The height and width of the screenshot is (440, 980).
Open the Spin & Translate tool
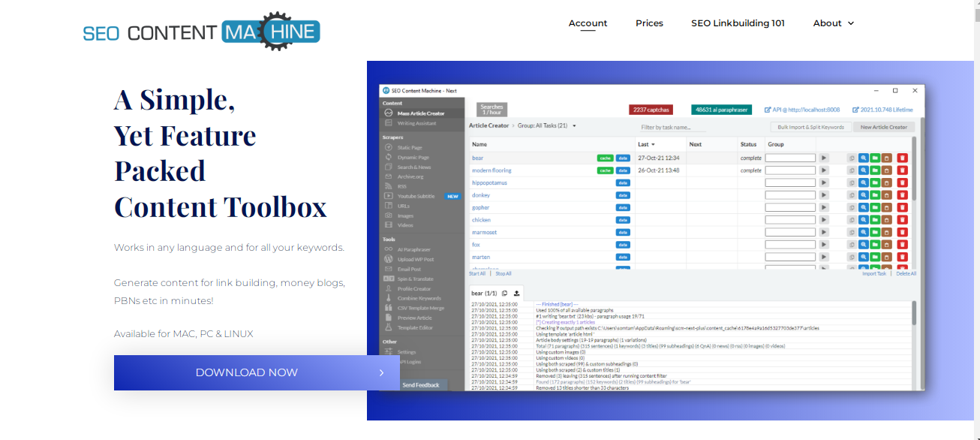[x=416, y=279]
